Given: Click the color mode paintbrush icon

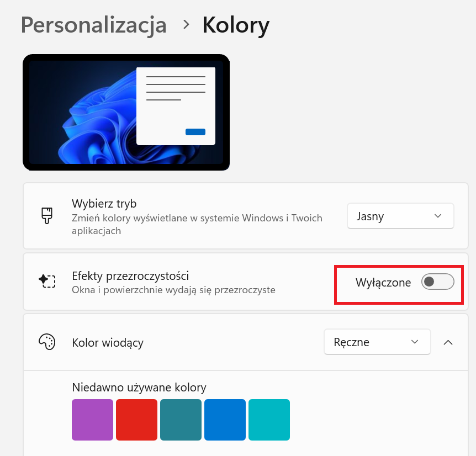Looking at the screenshot, I should [x=47, y=216].
